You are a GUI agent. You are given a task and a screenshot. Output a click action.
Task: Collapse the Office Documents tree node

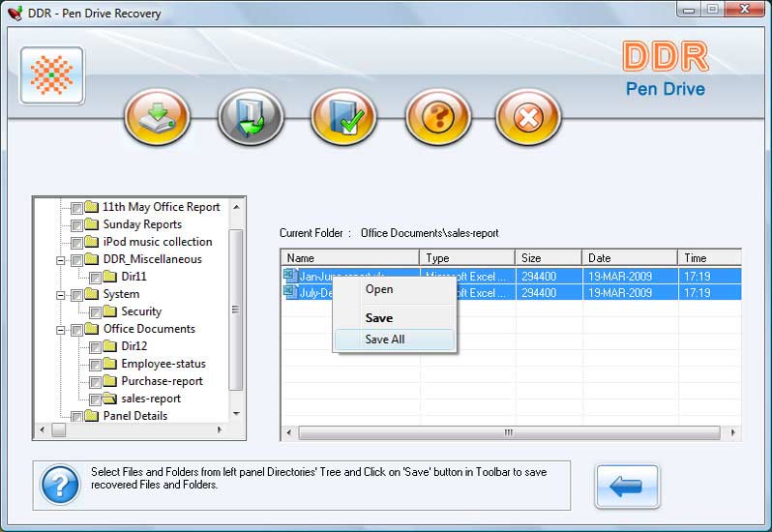61,330
